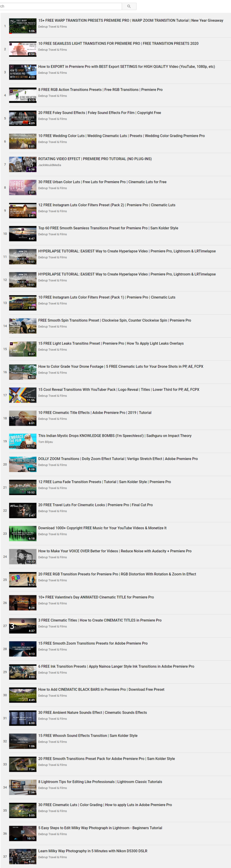Open '15 FREE Light Leaks Transitins Preset' video
Viewport: 231px width, 868px height.
(111, 344)
